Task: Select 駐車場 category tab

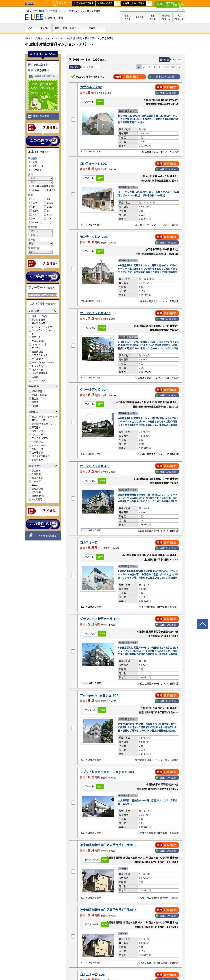Action: pyautogui.click(x=92, y=28)
